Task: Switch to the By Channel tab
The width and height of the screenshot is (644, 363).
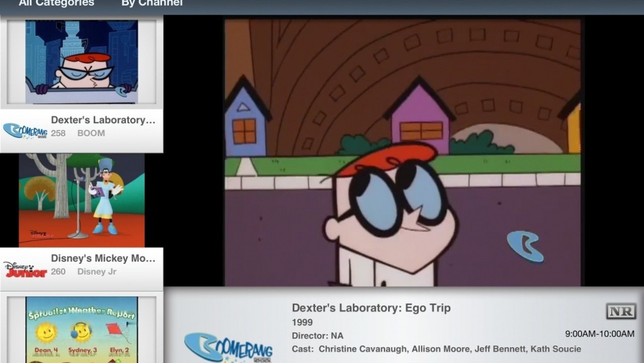Action: [152, 3]
